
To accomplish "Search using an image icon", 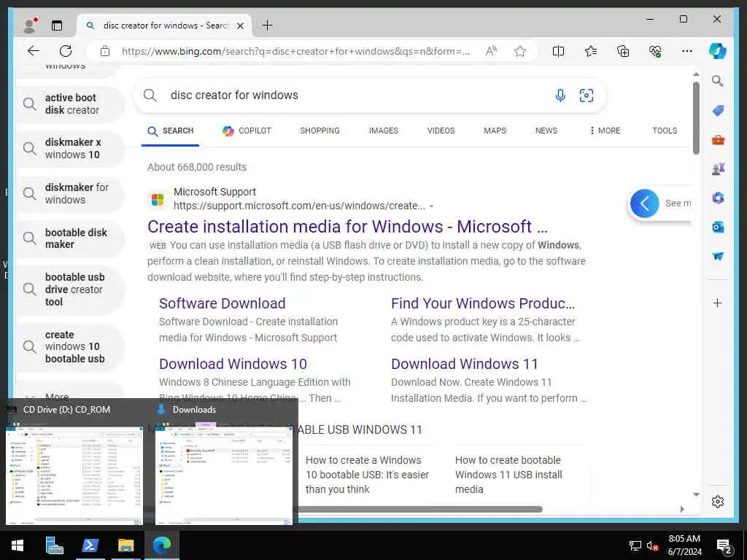I will pyautogui.click(x=586, y=96).
